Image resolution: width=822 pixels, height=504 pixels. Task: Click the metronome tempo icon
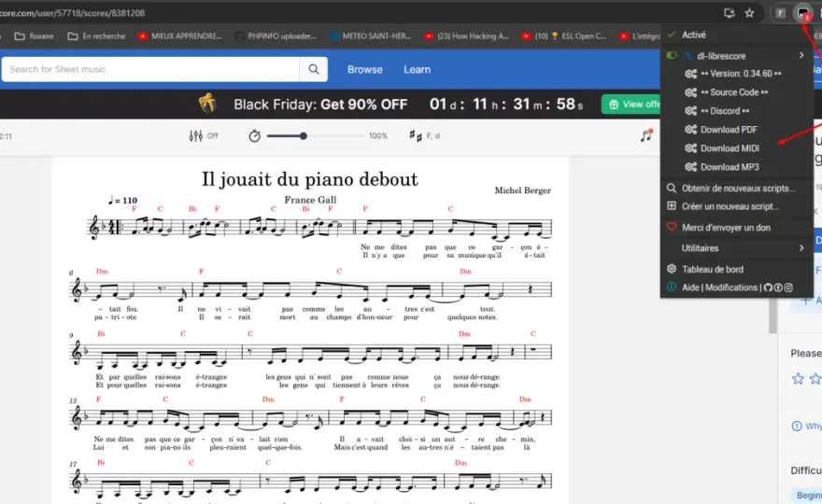[254, 135]
